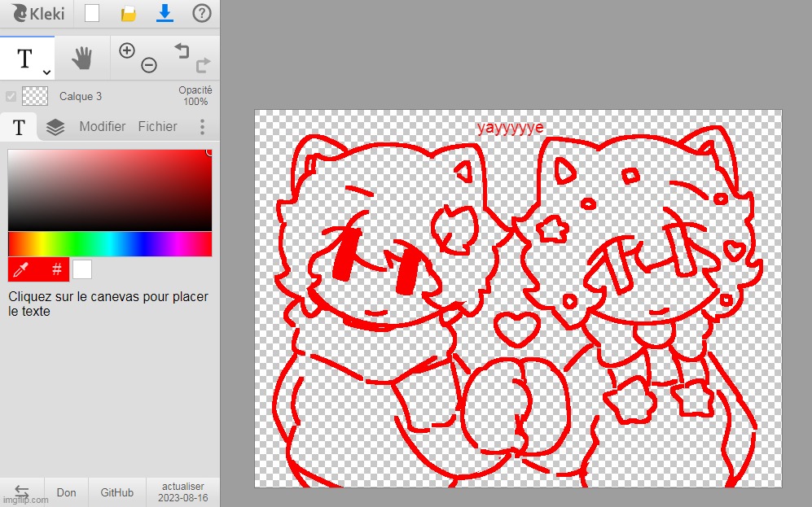
Task: Open the GitHub link
Action: click(x=116, y=492)
